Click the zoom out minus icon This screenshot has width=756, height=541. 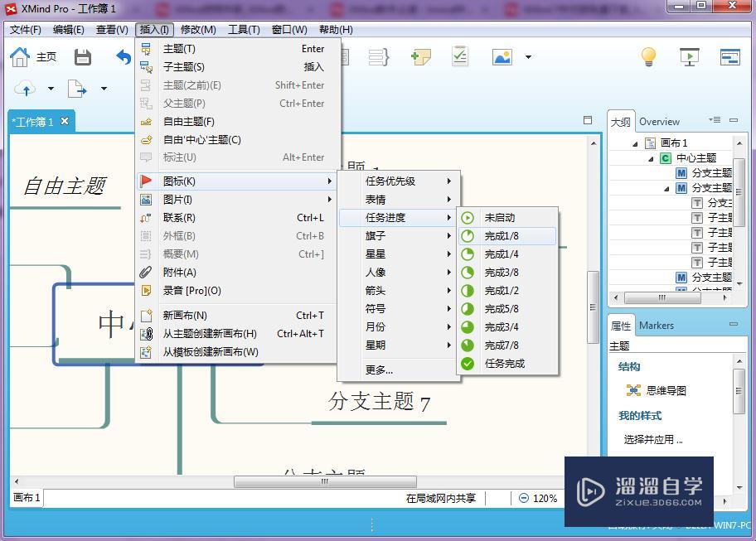point(524,498)
